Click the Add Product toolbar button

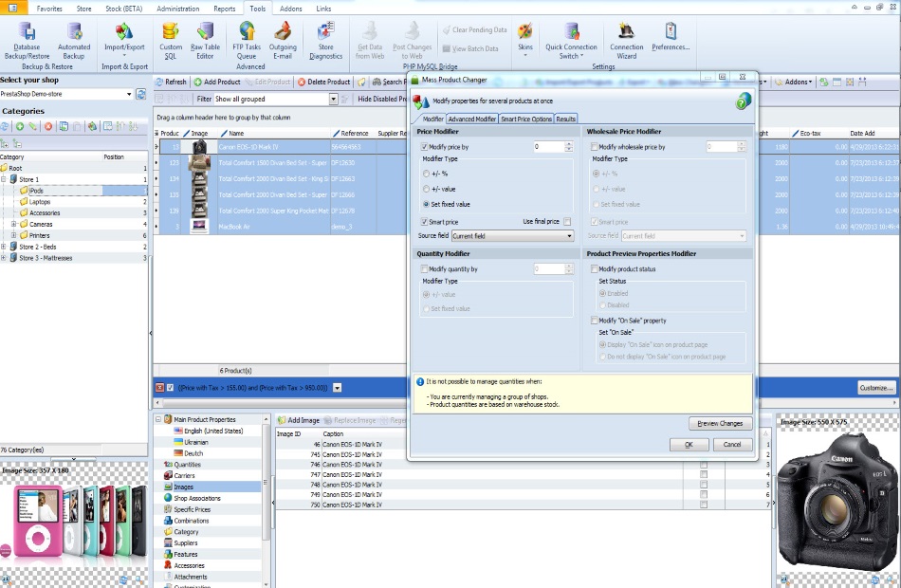coord(216,83)
